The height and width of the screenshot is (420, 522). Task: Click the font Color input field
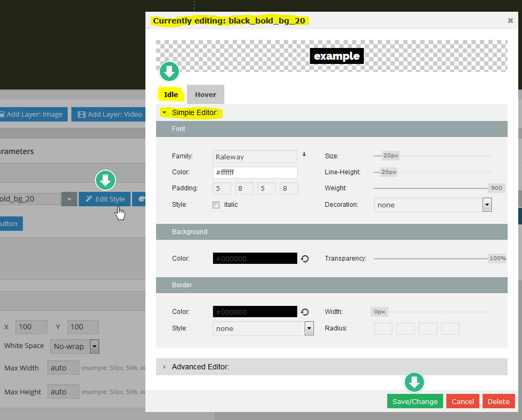(255, 173)
